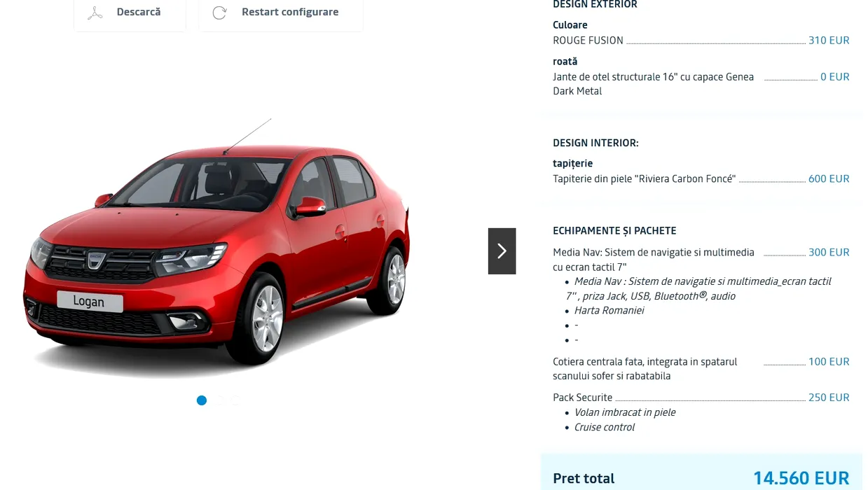Go to the next car image arrow
868x490 pixels.
pyautogui.click(x=502, y=251)
